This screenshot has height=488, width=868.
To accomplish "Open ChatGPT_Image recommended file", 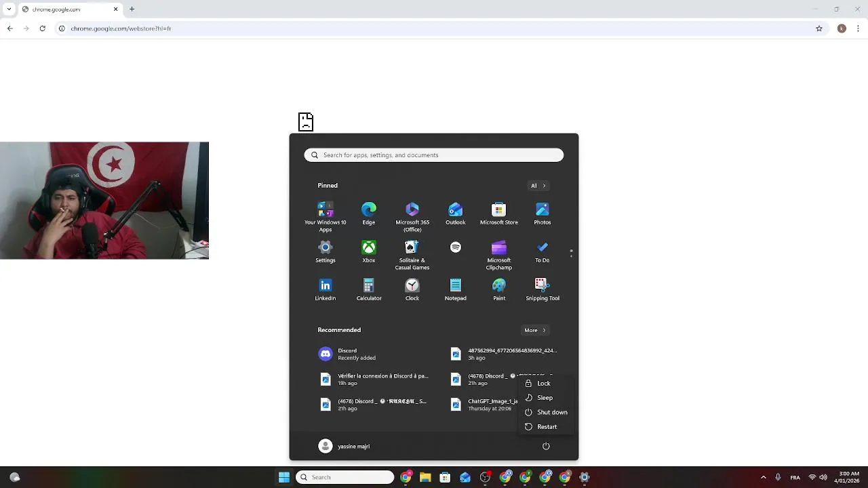I will pyautogui.click(x=483, y=405).
